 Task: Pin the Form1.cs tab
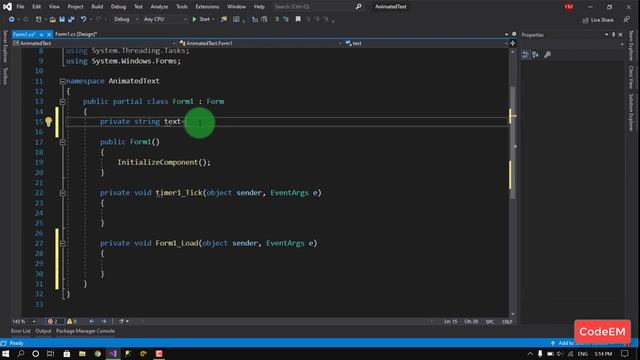[x=41, y=34]
